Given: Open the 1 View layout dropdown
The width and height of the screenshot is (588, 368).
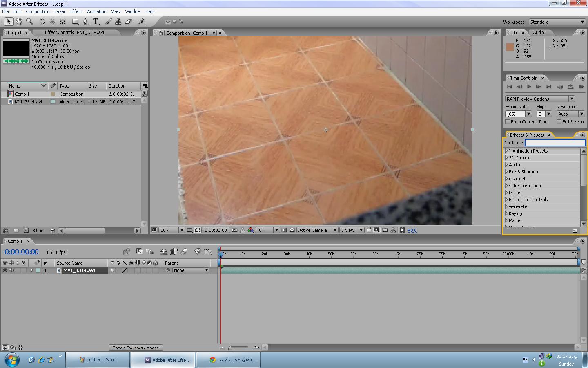Looking at the screenshot, I should click(x=352, y=230).
